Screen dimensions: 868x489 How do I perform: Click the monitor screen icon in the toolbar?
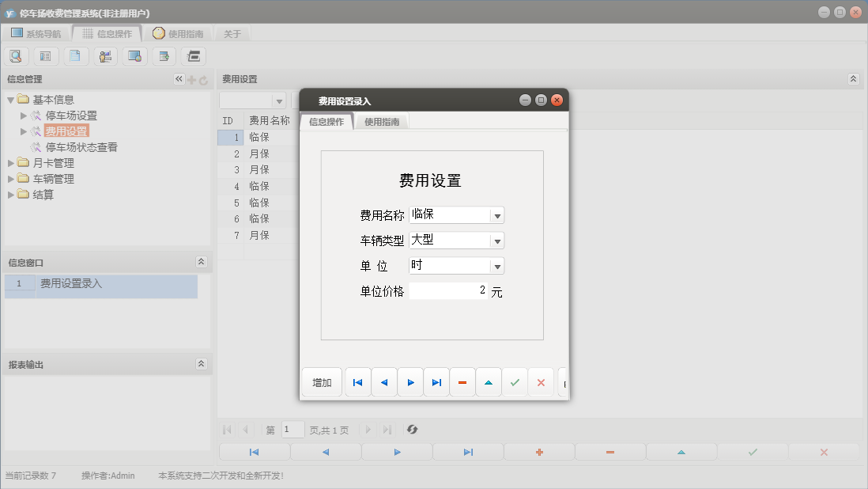click(134, 56)
